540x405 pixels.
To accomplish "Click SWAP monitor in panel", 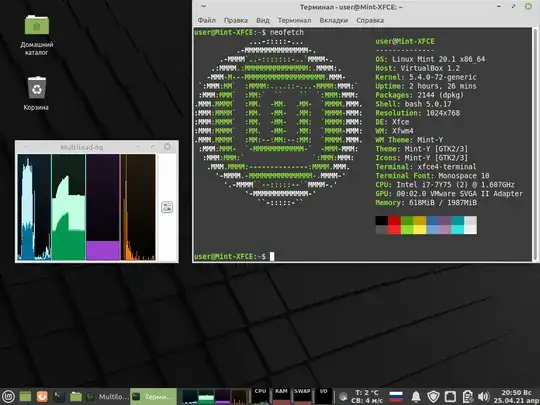I will tap(302, 396).
